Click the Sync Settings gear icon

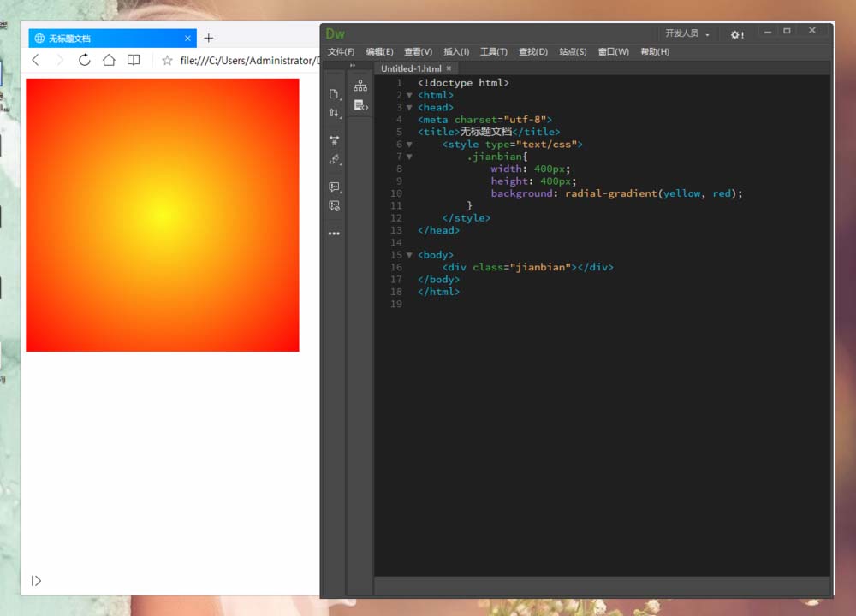click(x=736, y=34)
